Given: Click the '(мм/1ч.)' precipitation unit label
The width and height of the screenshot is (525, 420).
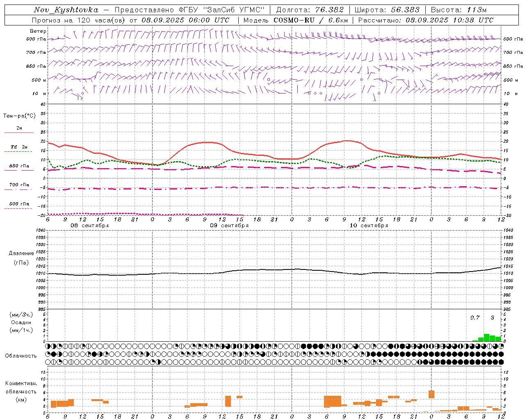Looking at the screenshot, I should pyautogui.click(x=21, y=330).
